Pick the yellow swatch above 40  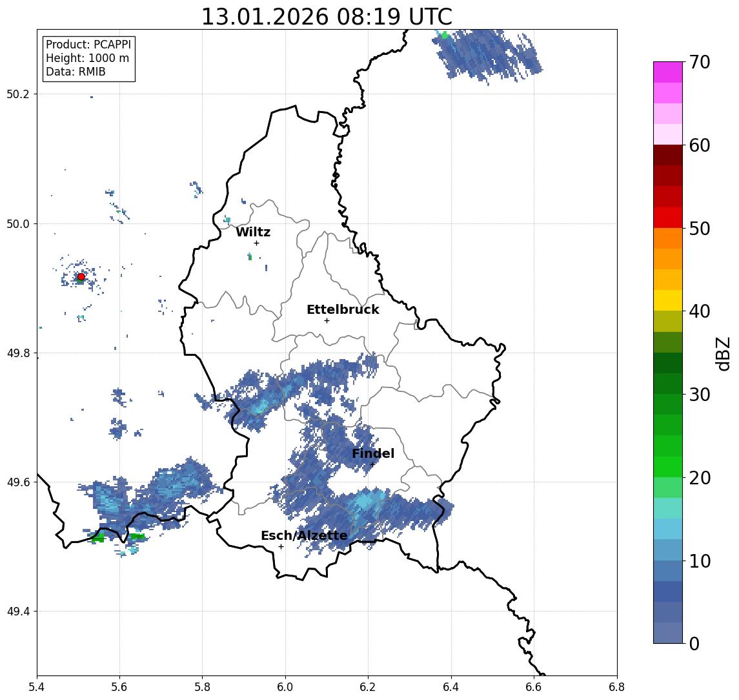click(x=668, y=300)
